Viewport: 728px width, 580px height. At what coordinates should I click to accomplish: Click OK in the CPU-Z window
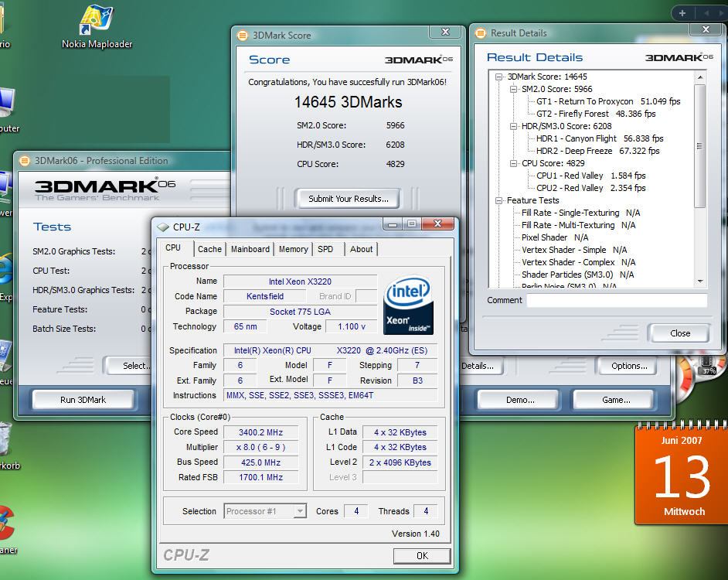pyautogui.click(x=422, y=556)
